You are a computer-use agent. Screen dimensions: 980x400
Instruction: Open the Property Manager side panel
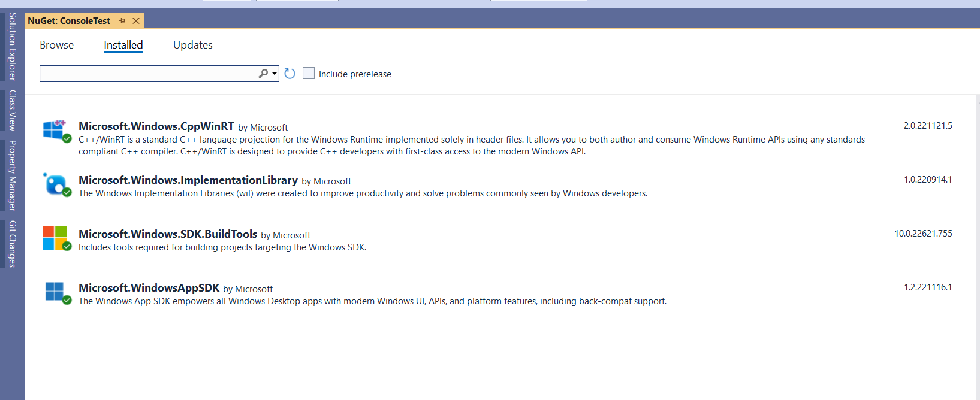(x=12, y=175)
